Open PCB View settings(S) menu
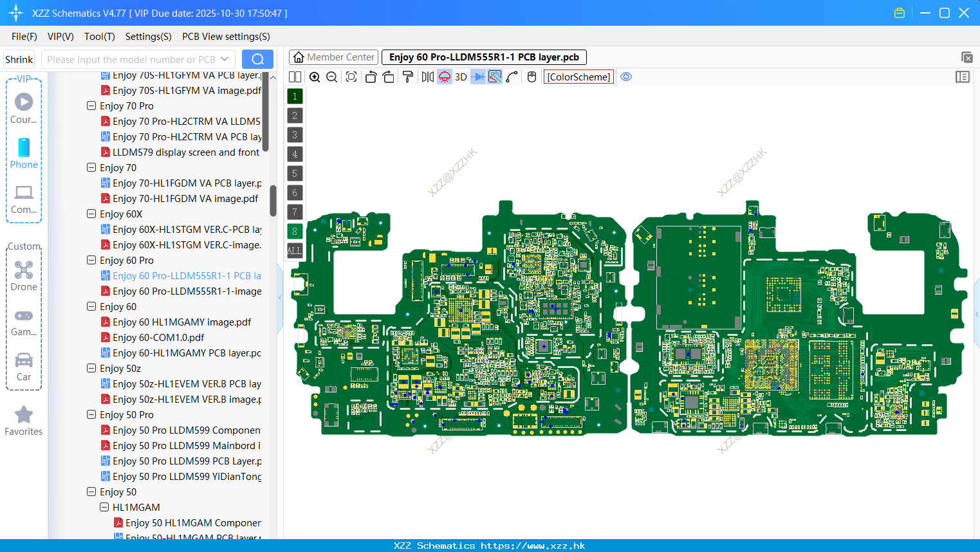 point(226,37)
